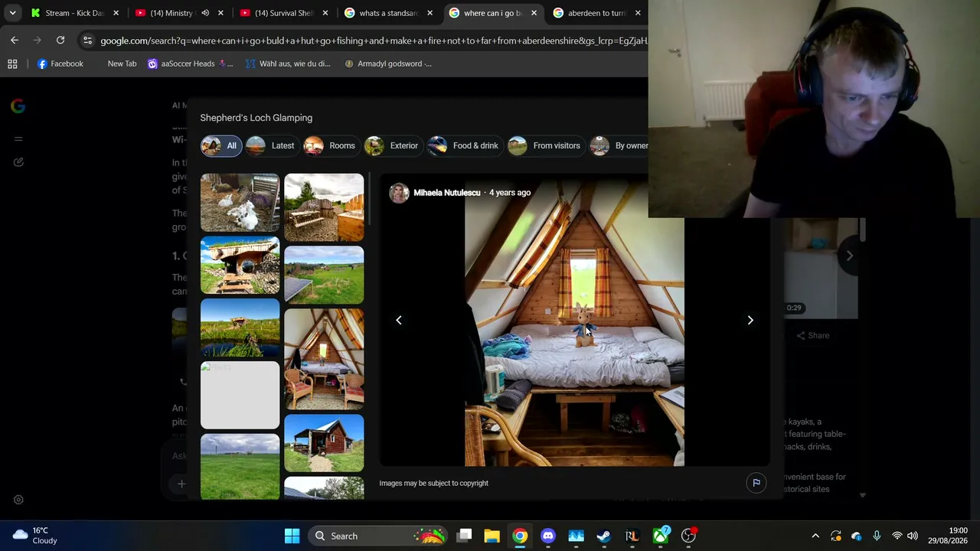Open the microphone tray icon

pyautogui.click(x=877, y=536)
